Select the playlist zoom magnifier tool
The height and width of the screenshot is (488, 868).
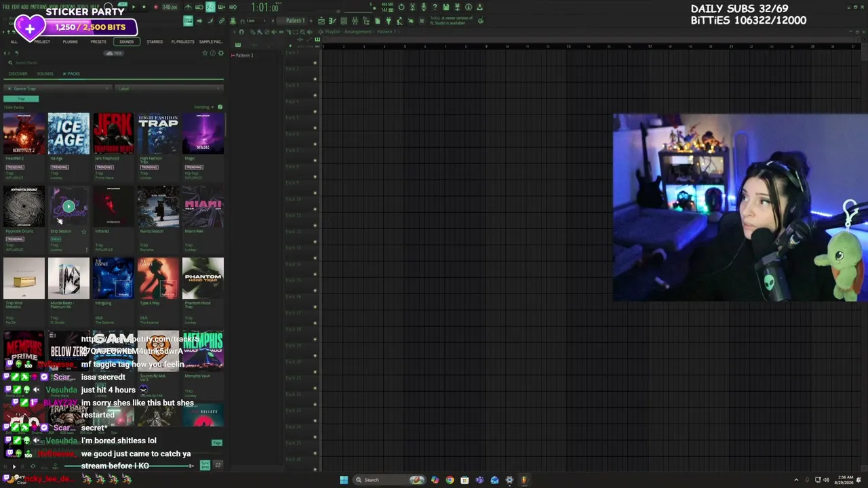click(302, 32)
